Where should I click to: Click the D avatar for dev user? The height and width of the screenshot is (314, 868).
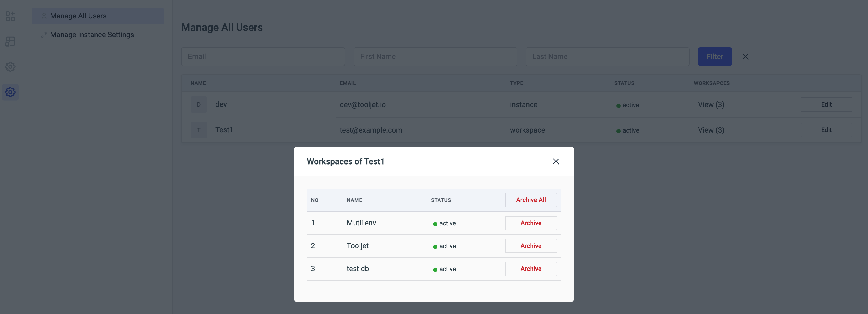(x=199, y=104)
